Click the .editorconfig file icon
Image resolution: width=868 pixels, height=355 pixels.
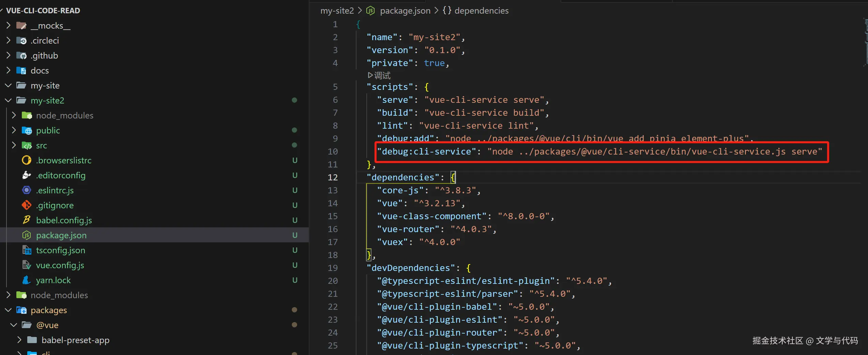27,175
